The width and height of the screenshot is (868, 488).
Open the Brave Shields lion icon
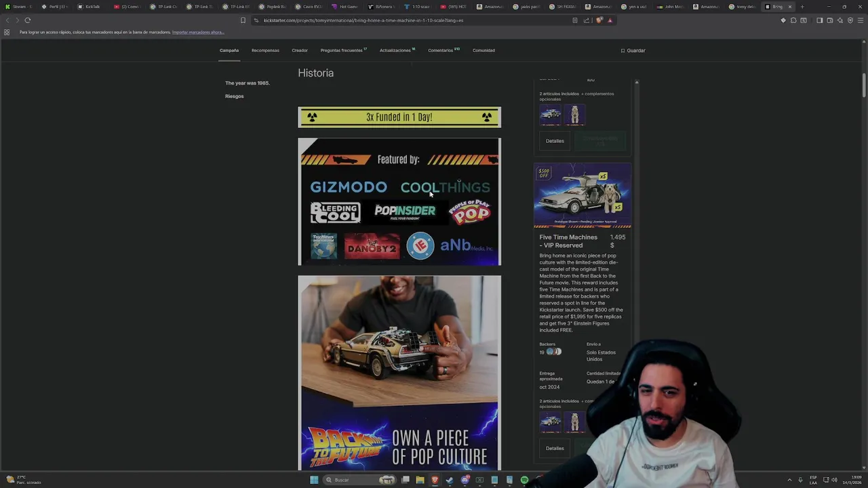click(599, 20)
